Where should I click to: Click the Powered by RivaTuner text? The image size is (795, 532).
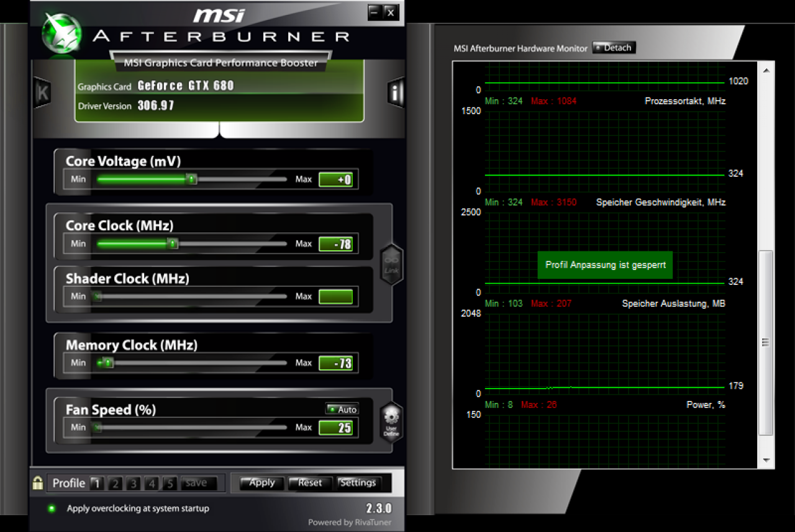350,523
